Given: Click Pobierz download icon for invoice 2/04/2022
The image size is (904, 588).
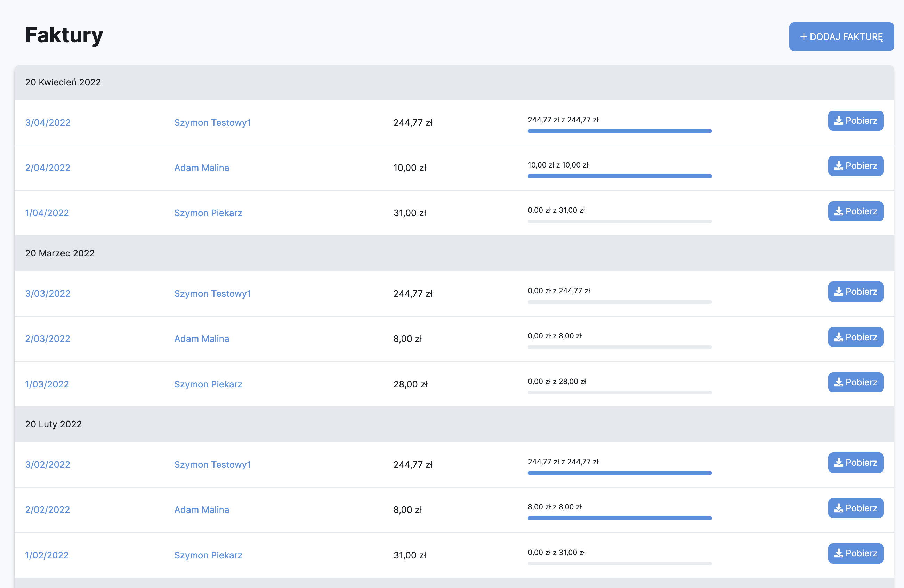Looking at the screenshot, I should tap(855, 166).
